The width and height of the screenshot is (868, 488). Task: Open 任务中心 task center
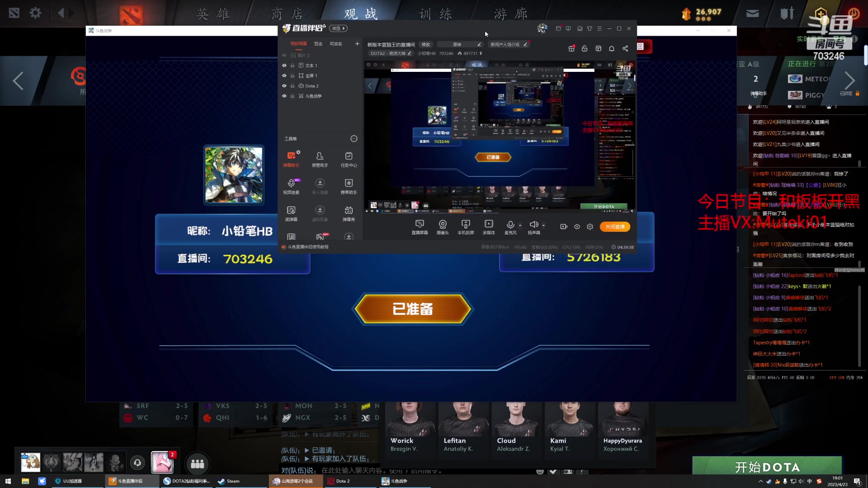(349, 159)
